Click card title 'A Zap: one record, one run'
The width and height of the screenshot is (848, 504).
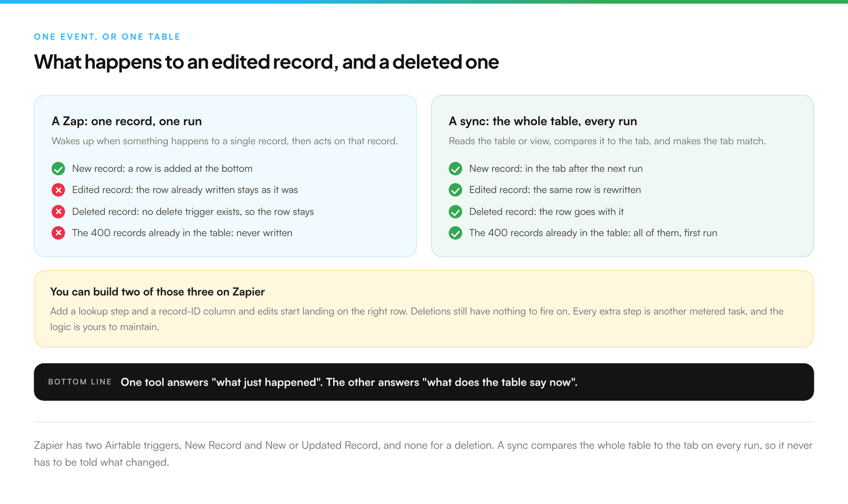(x=127, y=121)
